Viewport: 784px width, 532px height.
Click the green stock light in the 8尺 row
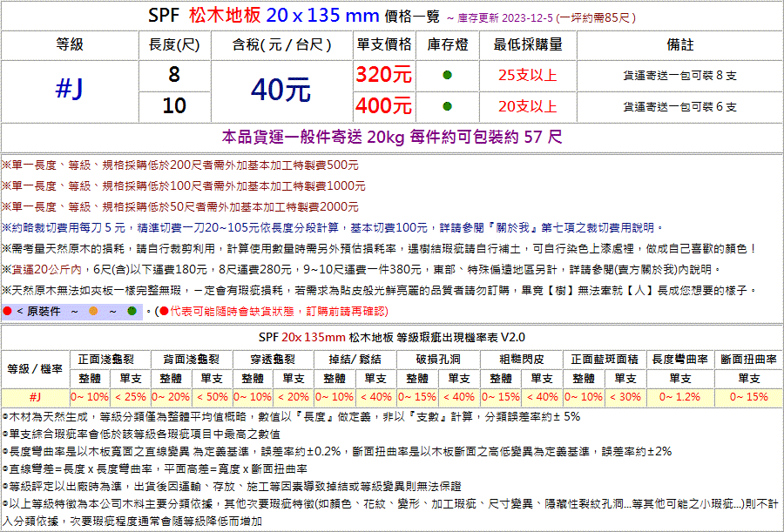point(448,76)
